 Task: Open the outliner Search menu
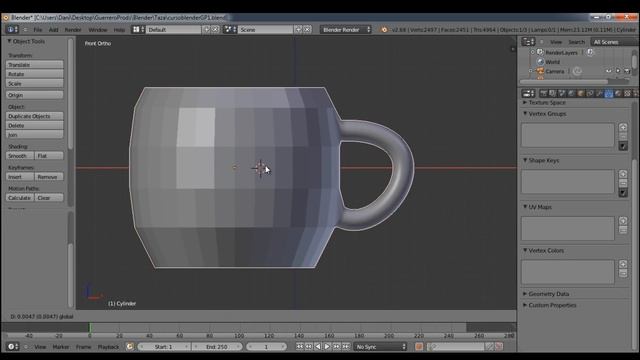click(576, 42)
